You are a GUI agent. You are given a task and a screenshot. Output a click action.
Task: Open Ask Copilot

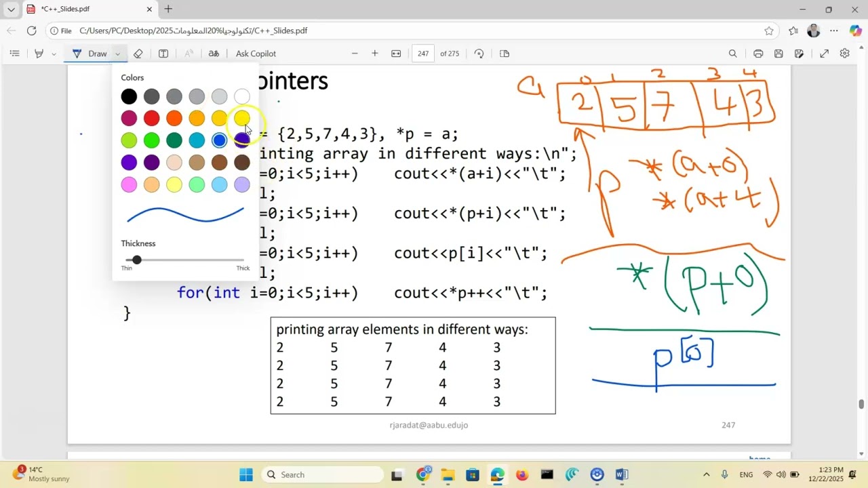point(256,54)
